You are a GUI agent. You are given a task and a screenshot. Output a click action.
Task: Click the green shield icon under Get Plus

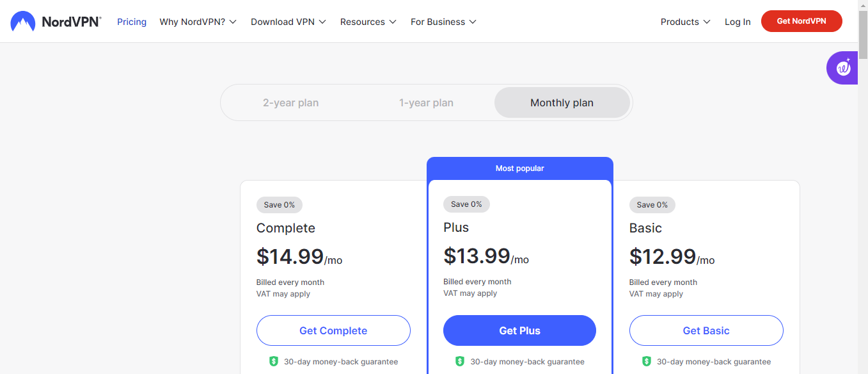(460, 361)
